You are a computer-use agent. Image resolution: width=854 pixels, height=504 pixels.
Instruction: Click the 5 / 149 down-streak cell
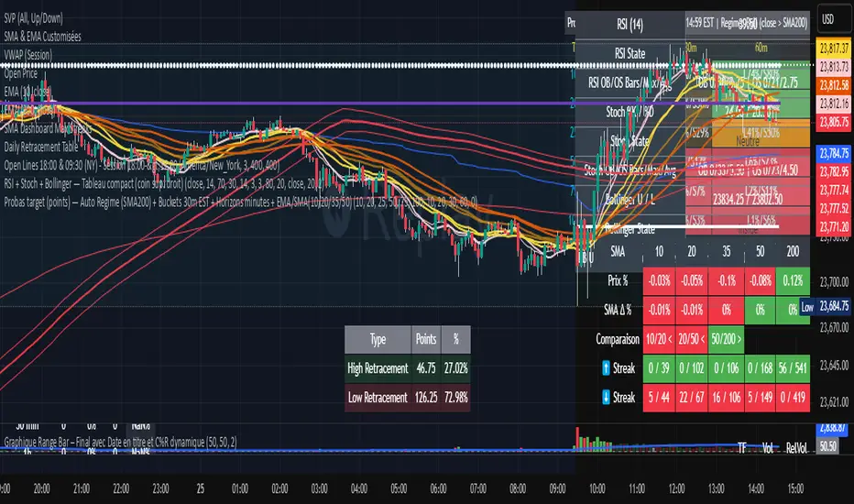(x=760, y=397)
